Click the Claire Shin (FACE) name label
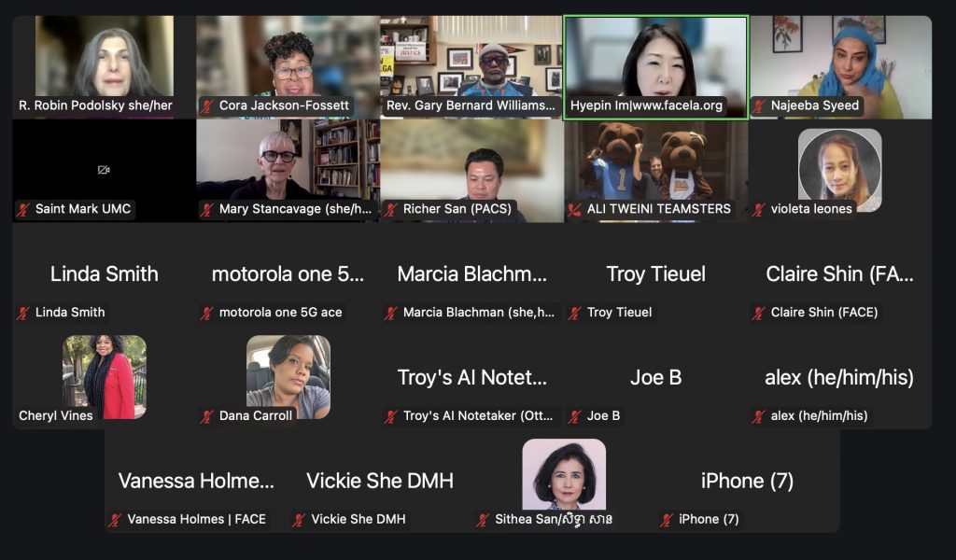The height and width of the screenshot is (560, 956). click(823, 313)
